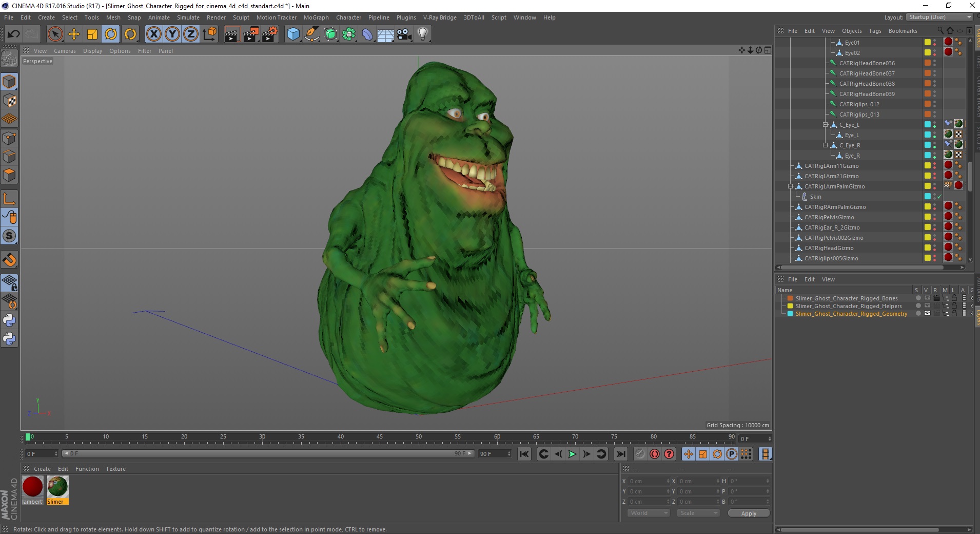Open the MoGraph menu
980x534 pixels.
coord(316,17)
